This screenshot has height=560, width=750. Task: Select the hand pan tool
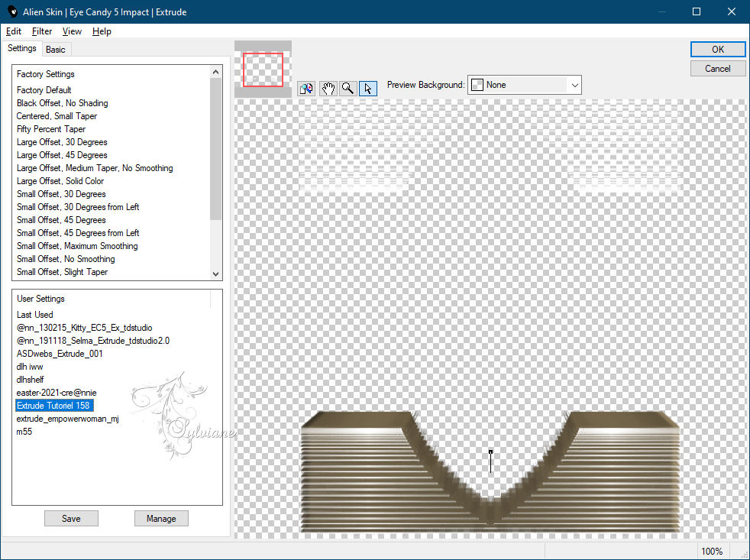328,89
